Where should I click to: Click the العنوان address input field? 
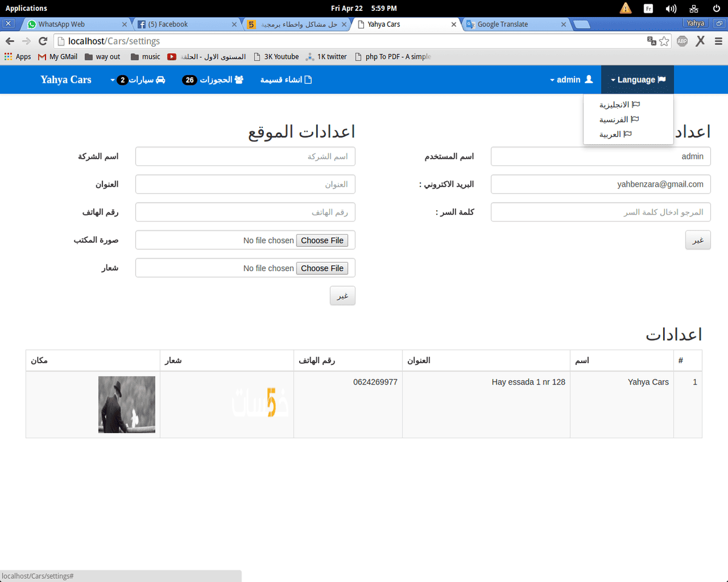point(245,184)
